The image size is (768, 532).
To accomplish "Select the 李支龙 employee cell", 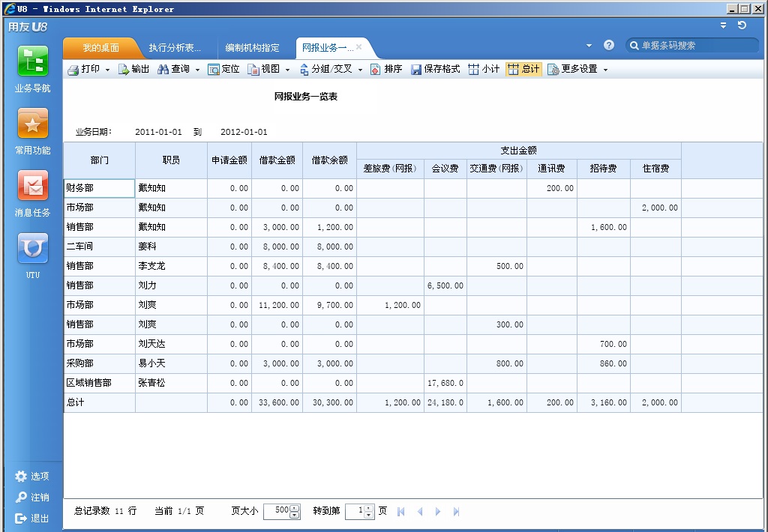I will (x=172, y=266).
